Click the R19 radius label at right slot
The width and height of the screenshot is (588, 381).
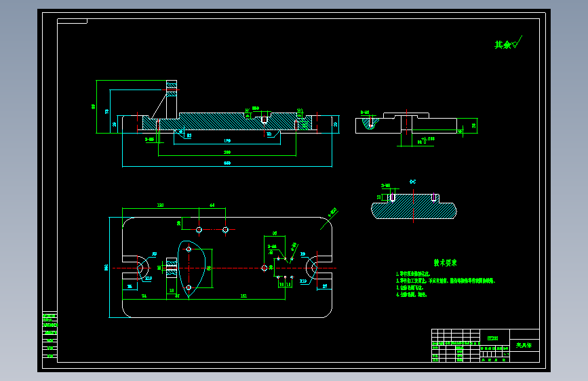(x=303, y=281)
